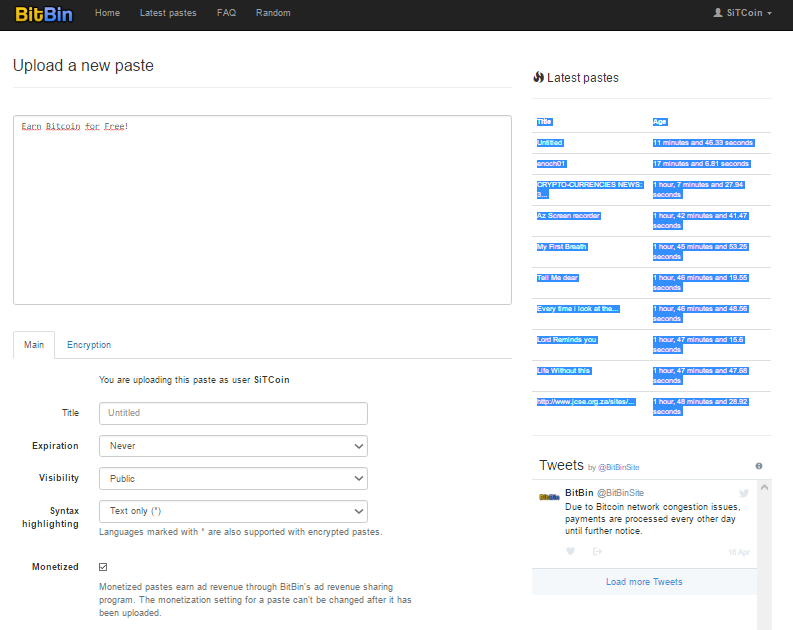This screenshot has width=793, height=630.
Task: Like the BitBin tweet with heart icon
Action: coord(570,551)
